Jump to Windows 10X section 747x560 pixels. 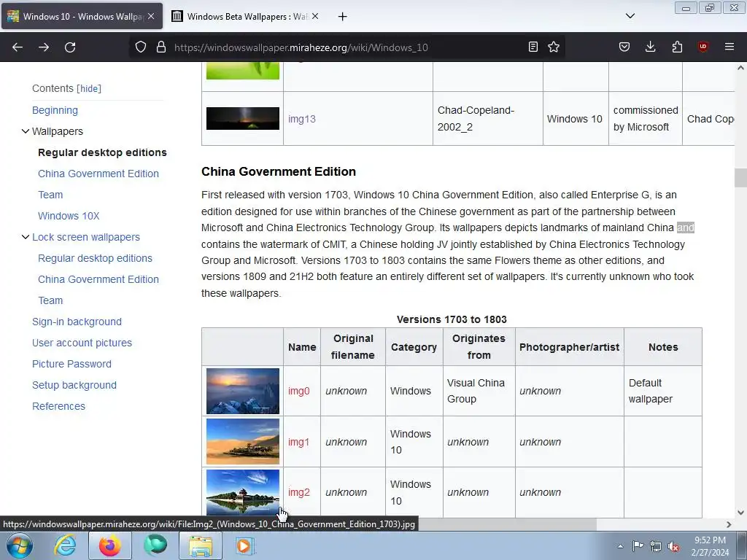point(69,216)
